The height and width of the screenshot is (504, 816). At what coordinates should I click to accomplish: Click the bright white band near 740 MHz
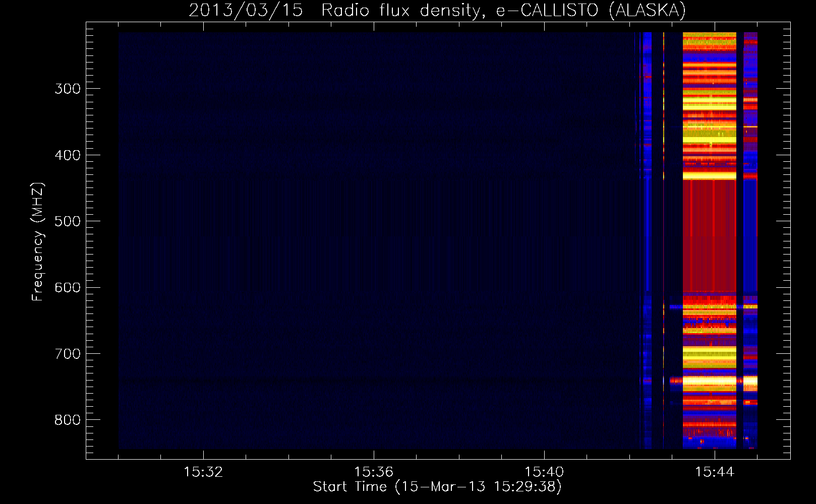pos(709,381)
